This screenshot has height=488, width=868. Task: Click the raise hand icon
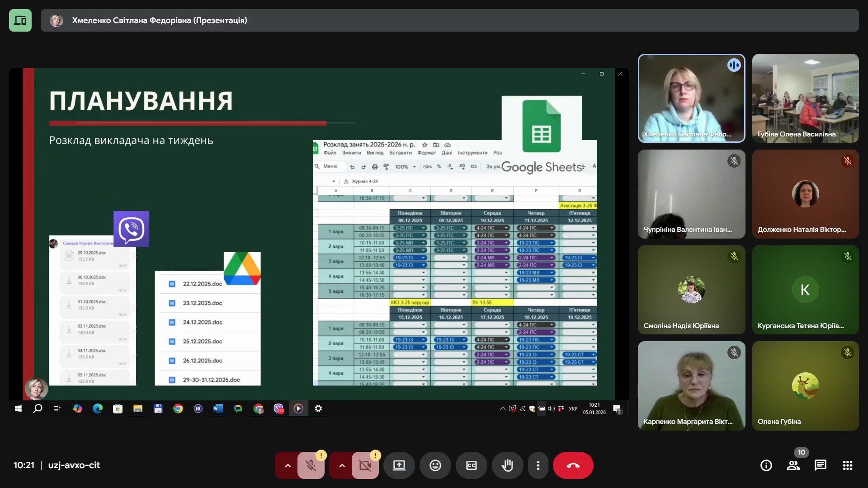pos(507,465)
